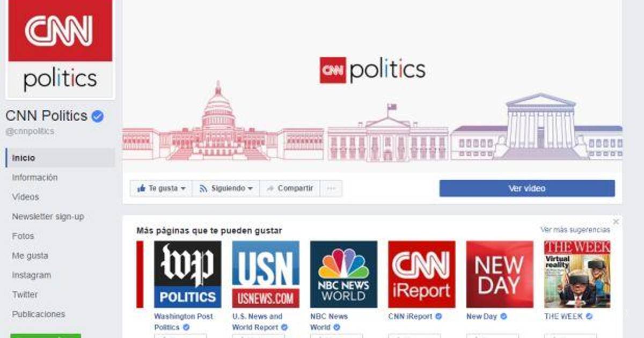644x338 pixels.
Task: Open the three-dots more options button
Action: (331, 188)
